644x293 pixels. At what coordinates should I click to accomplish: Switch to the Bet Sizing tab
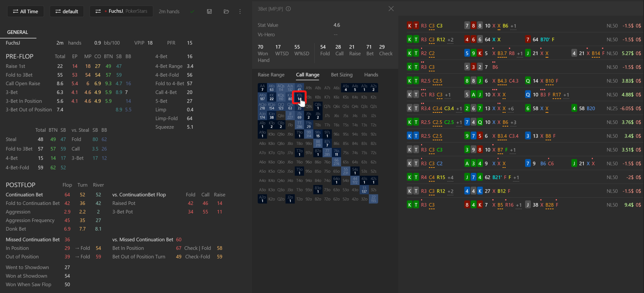342,75
